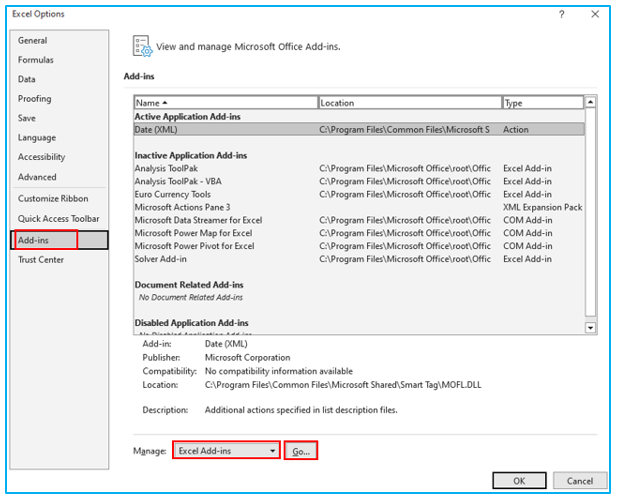
Task: Select the Analysis ToolPak - VBA row
Action: pos(359,181)
